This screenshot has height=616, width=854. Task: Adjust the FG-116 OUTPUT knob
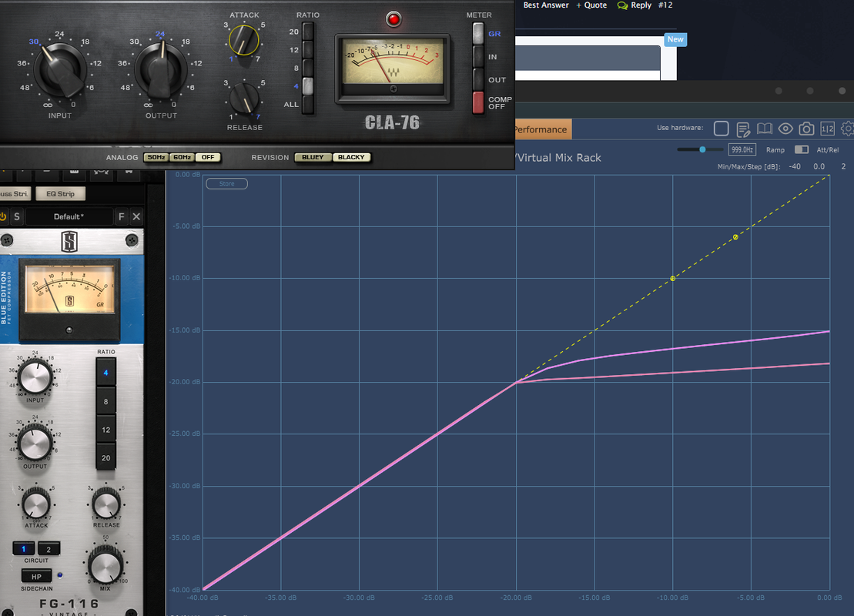click(x=35, y=443)
